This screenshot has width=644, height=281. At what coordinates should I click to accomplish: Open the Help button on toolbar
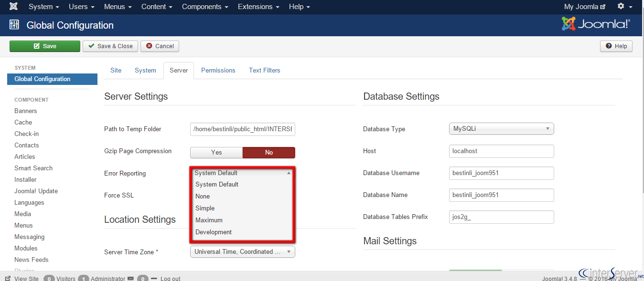click(x=616, y=46)
